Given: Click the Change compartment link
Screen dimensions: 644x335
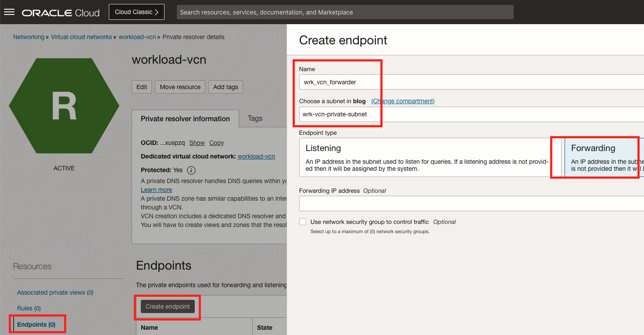Looking at the screenshot, I should pos(403,101).
